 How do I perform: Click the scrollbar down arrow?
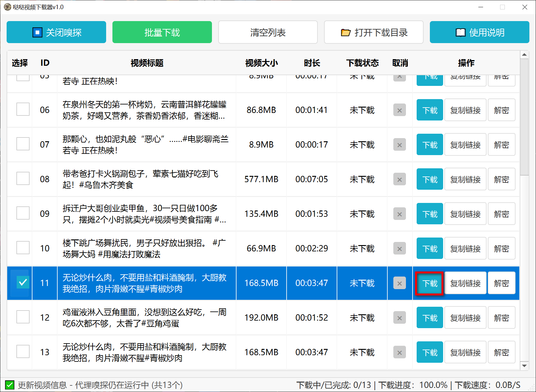(x=524, y=366)
